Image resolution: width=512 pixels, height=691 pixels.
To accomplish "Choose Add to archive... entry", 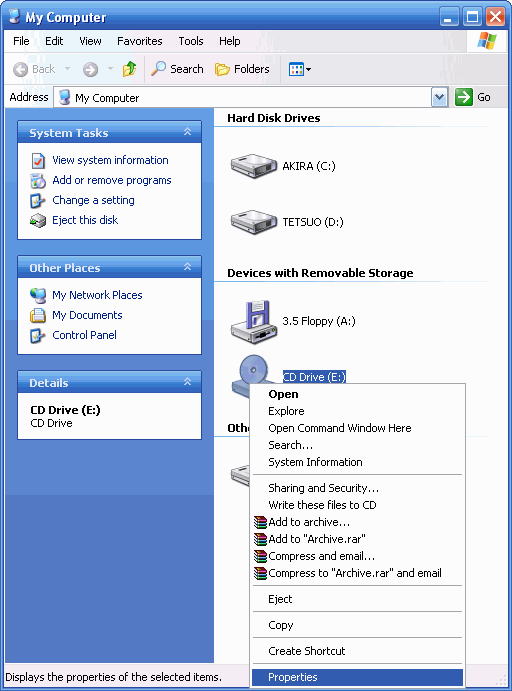I will coord(357,522).
